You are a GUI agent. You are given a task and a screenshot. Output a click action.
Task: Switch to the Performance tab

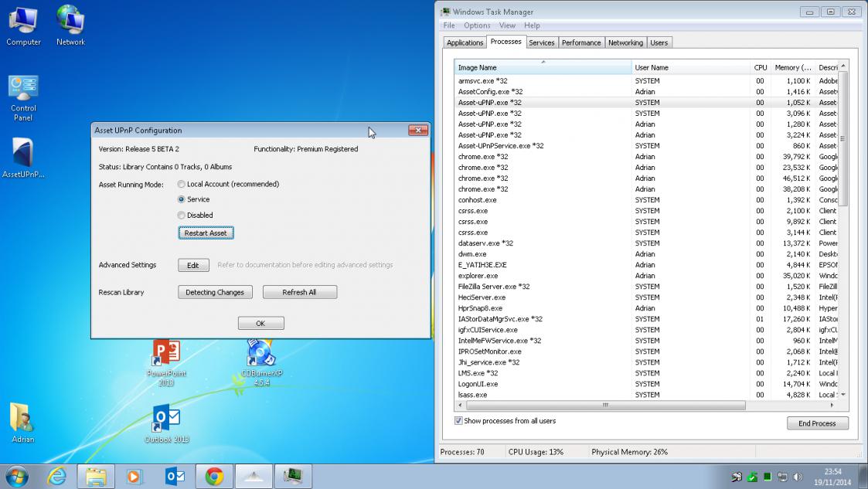(x=581, y=42)
